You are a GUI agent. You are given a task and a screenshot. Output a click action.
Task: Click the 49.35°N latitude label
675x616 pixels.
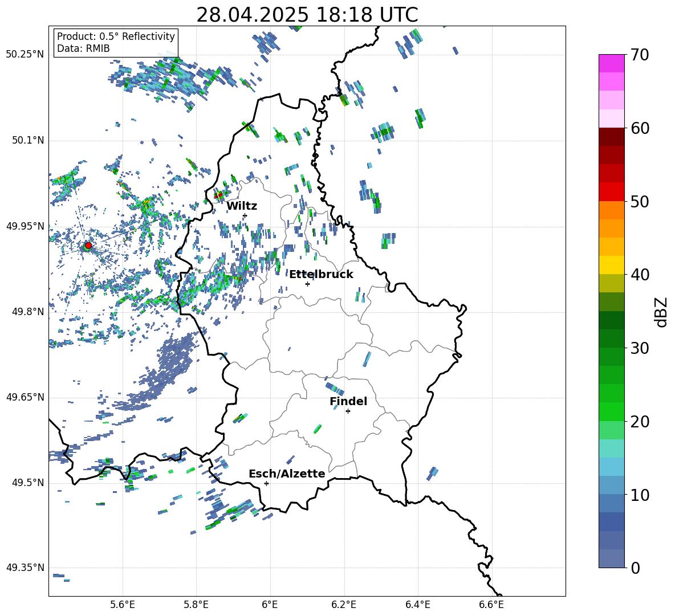pyautogui.click(x=25, y=568)
